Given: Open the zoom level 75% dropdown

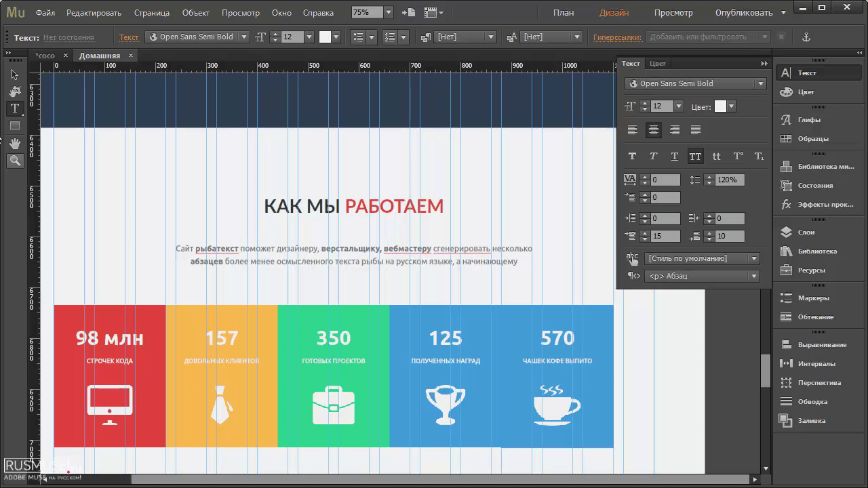Looking at the screenshot, I should [389, 13].
